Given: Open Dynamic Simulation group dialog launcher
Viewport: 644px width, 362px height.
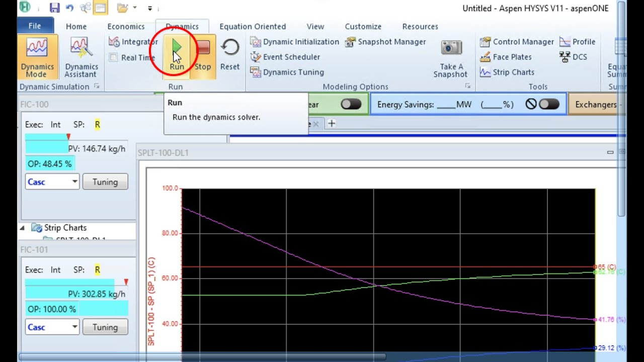Looking at the screenshot, I should [x=97, y=86].
